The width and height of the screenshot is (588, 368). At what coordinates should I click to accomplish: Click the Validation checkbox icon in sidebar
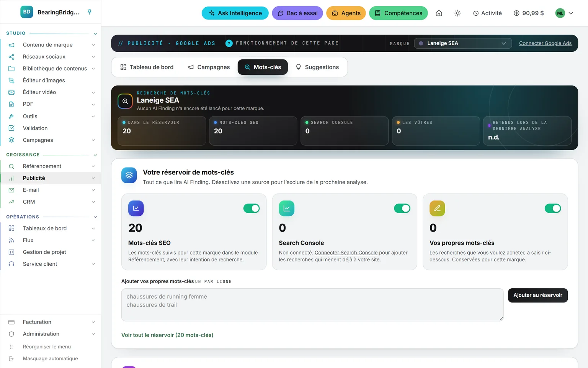[11, 128]
